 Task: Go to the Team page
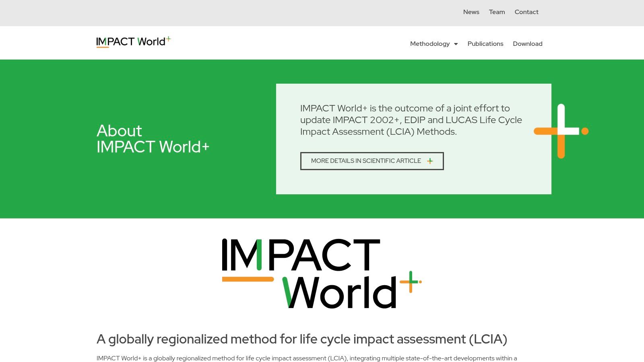497,12
